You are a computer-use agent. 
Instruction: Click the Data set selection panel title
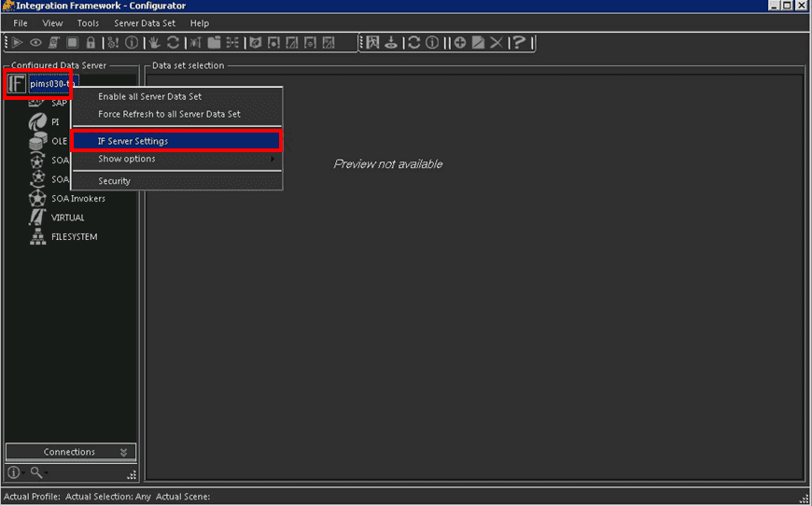[188, 65]
